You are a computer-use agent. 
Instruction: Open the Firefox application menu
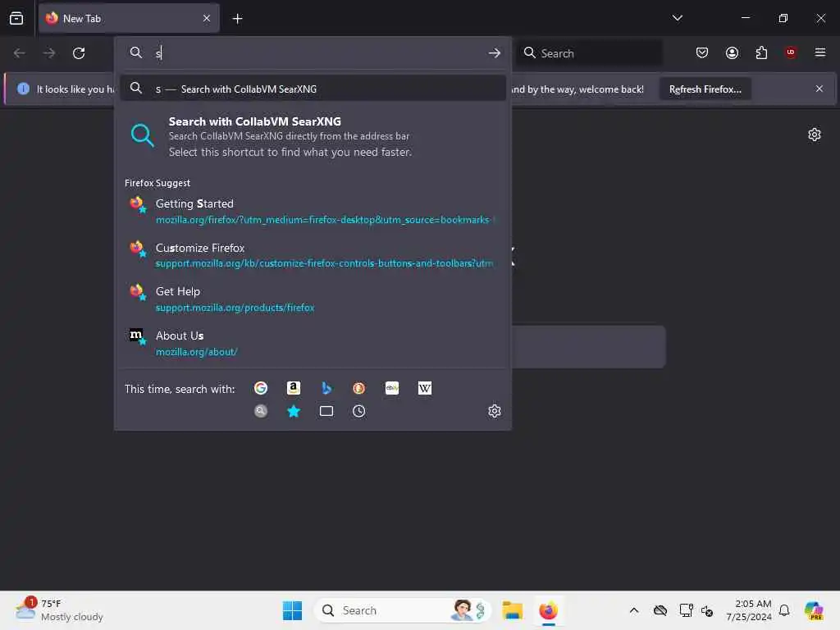pyautogui.click(x=820, y=52)
